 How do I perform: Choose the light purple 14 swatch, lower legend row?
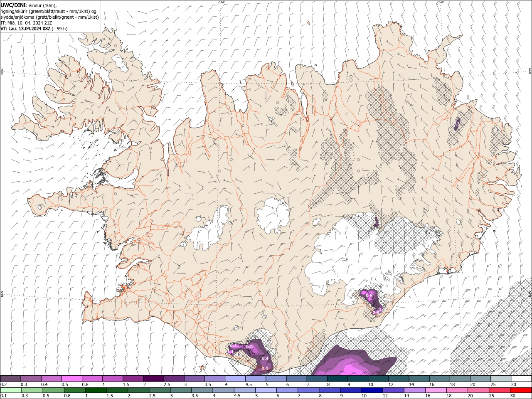coord(414,390)
